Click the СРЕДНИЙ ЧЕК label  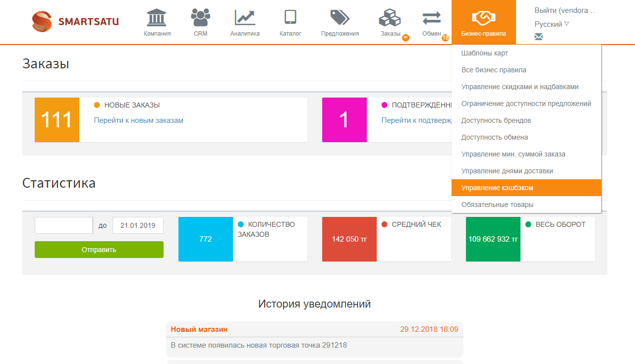click(x=416, y=224)
